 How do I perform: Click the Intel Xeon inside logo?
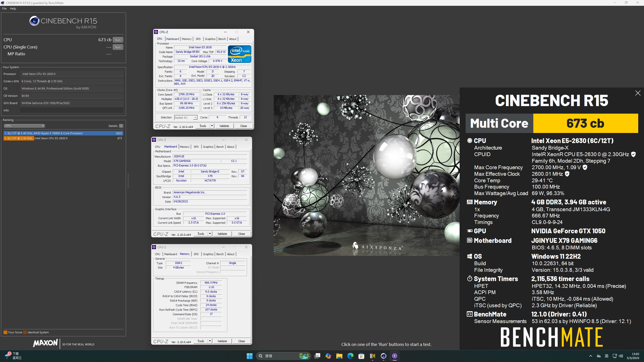[239, 54]
